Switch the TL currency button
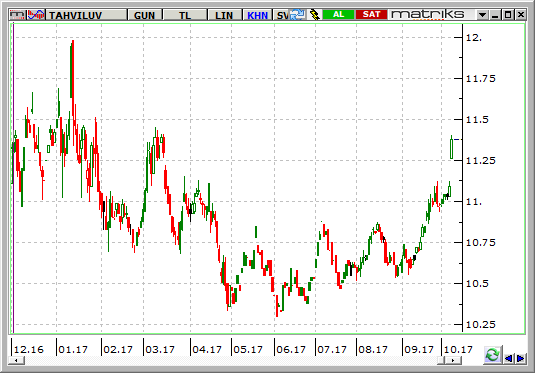The height and width of the screenshot is (373, 535). pos(185,15)
